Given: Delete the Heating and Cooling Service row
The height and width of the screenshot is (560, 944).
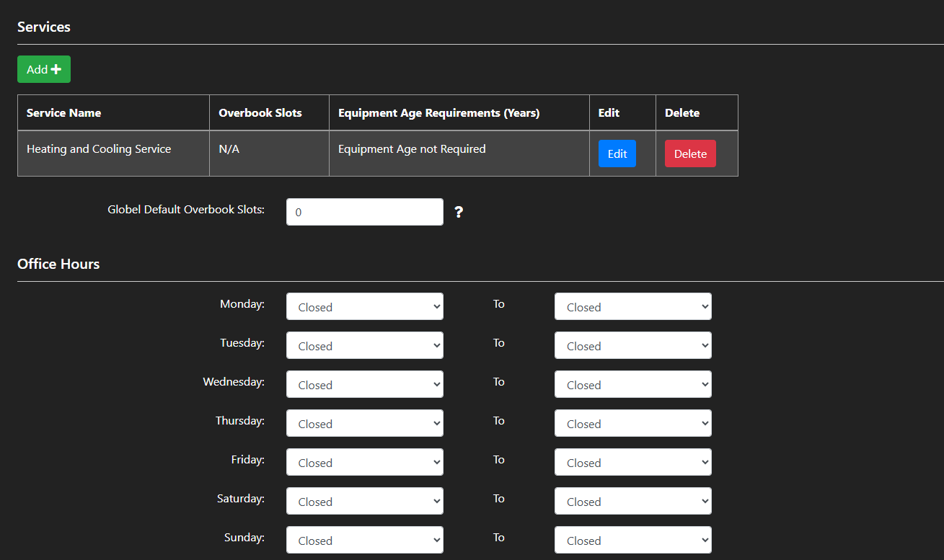Looking at the screenshot, I should pos(689,154).
